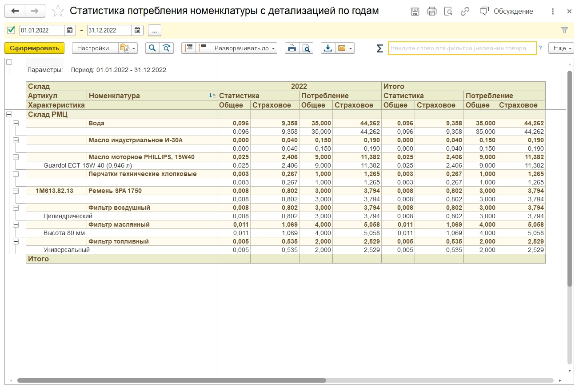Collapse the Склад РМЦ group
Viewport: 583px width, 392px height.
tap(9, 114)
